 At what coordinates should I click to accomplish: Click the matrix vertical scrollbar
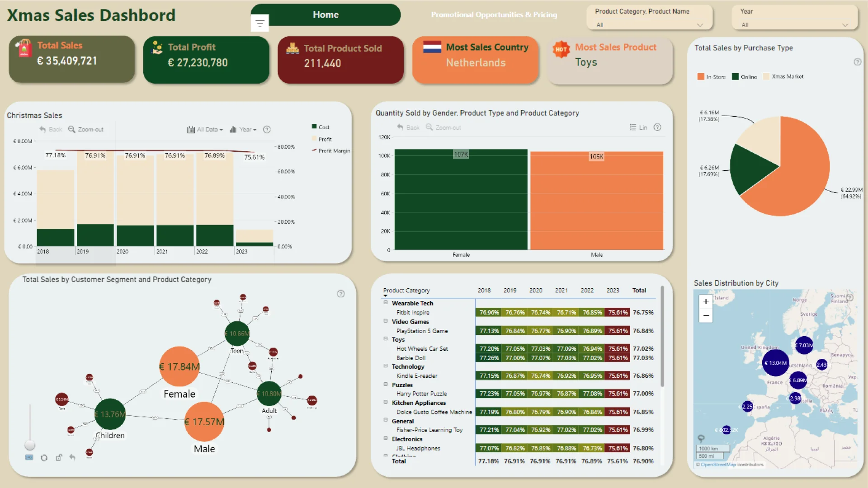[662, 337]
